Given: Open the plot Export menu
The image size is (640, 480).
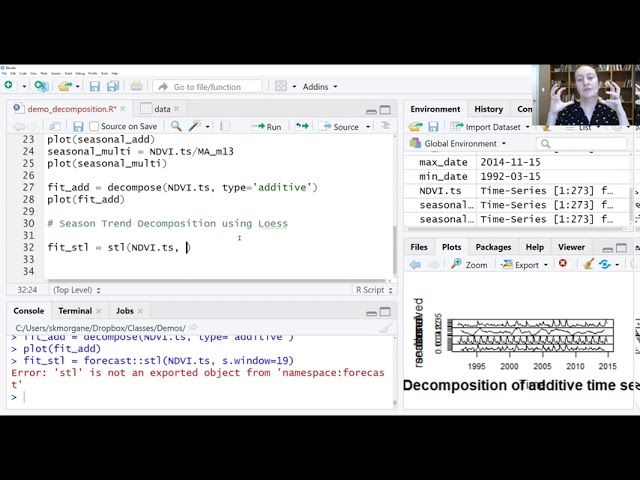Looking at the screenshot, I should [524, 264].
